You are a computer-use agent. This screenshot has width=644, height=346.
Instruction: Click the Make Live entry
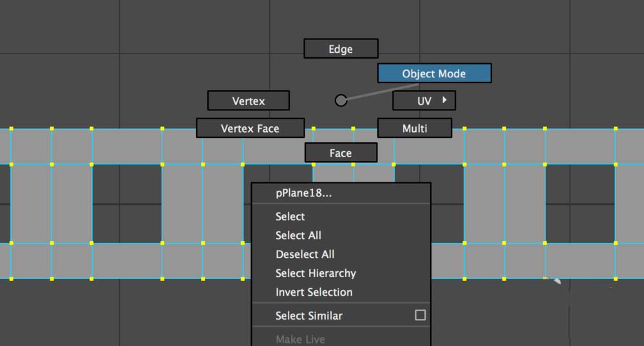click(x=300, y=339)
